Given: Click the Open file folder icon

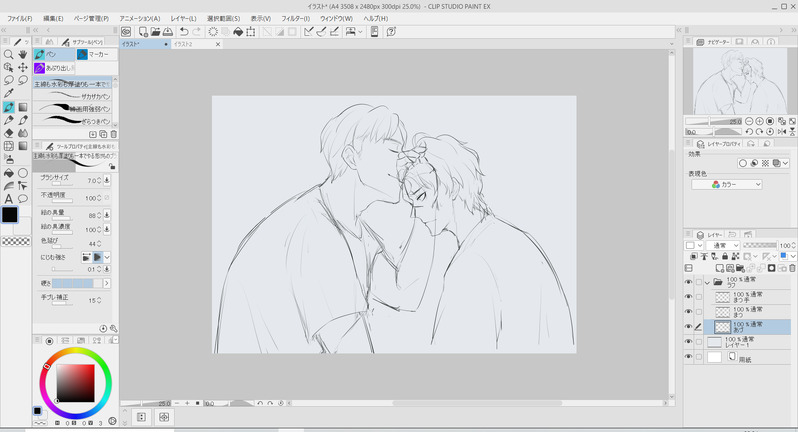Looking at the screenshot, I should click(x=155, y=32).
